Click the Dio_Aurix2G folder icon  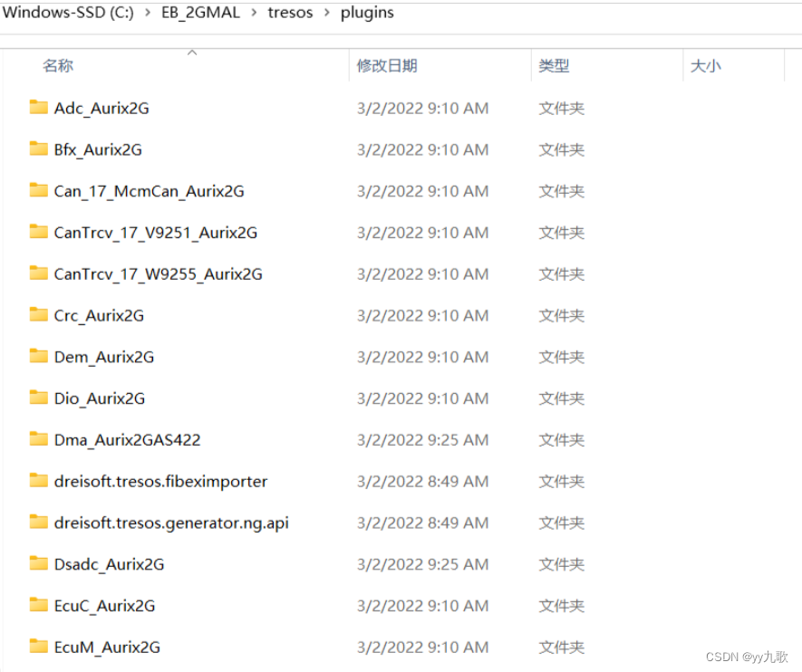(x=38, y=397)
